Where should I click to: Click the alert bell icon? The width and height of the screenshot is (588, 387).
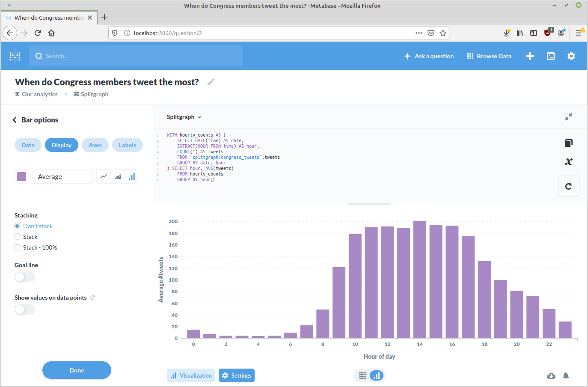click(x=566, y=375)
